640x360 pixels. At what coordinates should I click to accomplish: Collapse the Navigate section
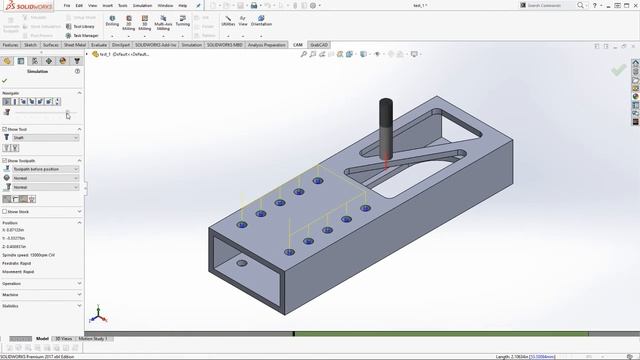point(79,93)
